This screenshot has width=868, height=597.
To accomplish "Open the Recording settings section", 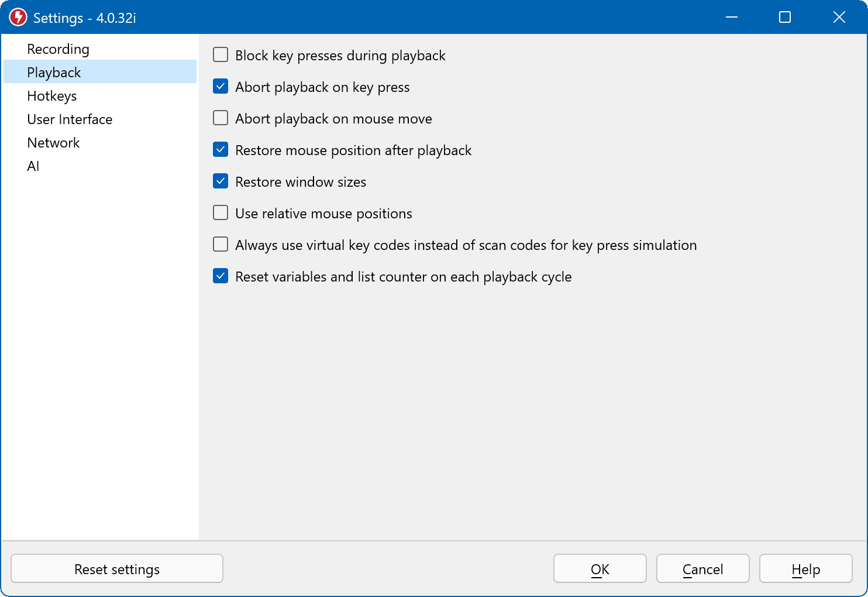I will [x=58, y=49].
